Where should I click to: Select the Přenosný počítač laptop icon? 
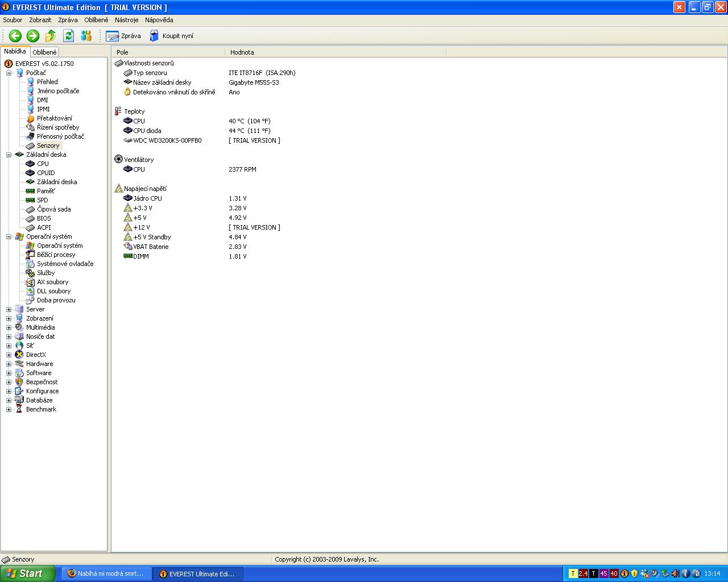(30, 136)
